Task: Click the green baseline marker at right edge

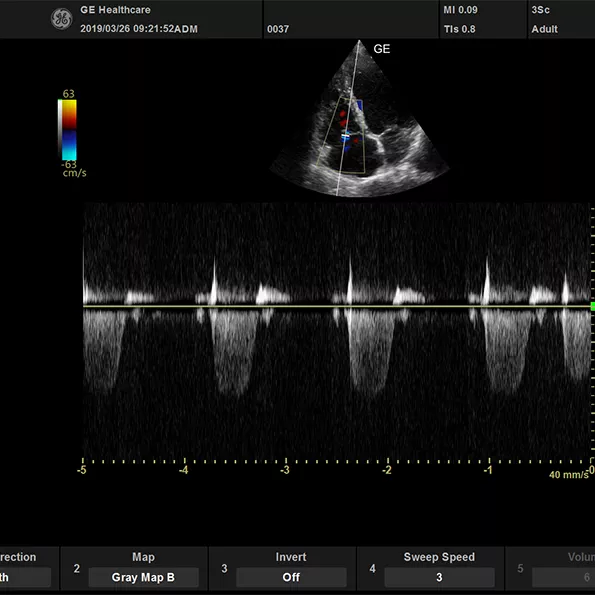Action: [x=592, y=306]
